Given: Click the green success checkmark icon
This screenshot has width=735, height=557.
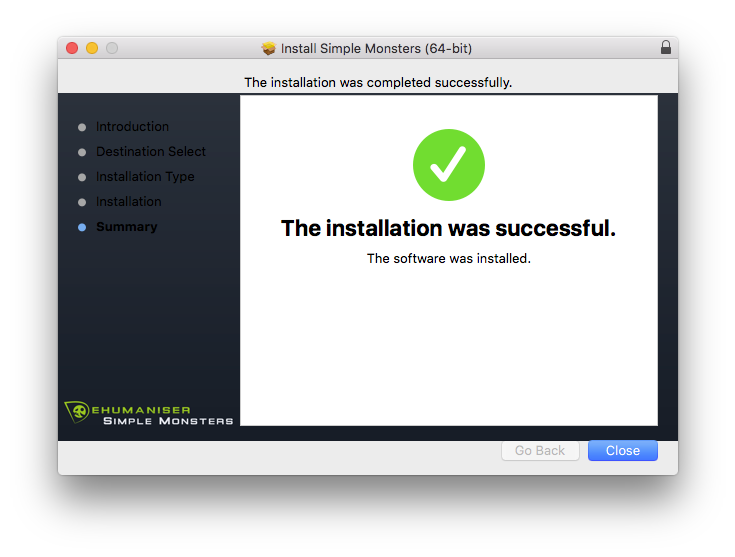Looking at the screenshot, I should 449,165.
